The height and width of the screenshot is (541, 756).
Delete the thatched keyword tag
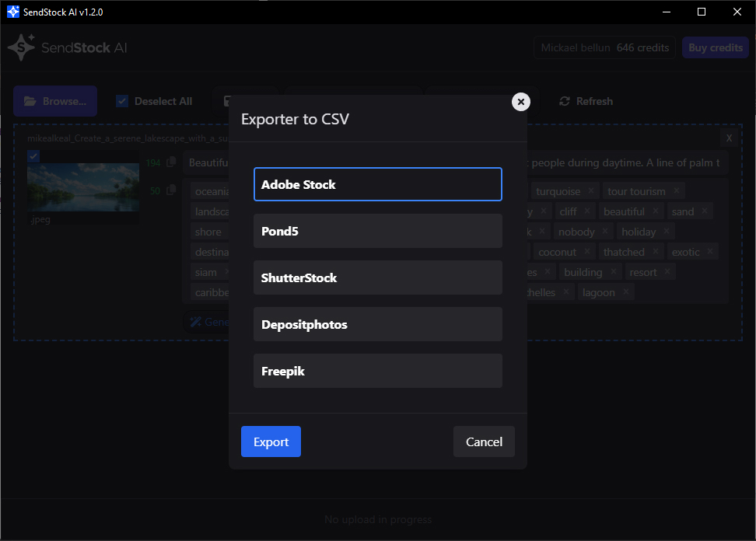[656, 252]
